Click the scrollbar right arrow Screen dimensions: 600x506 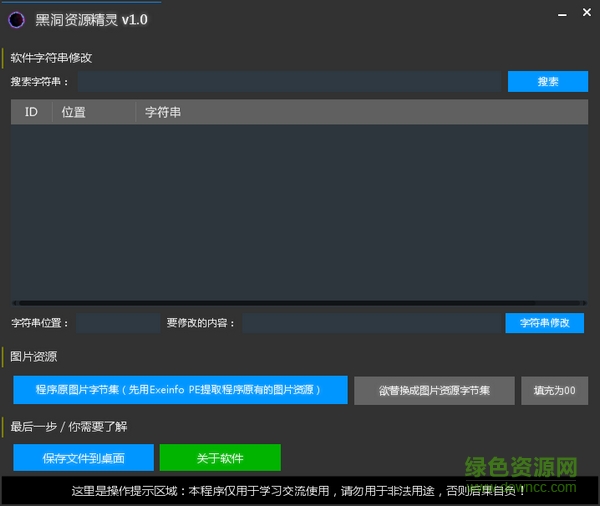(585, 303)
